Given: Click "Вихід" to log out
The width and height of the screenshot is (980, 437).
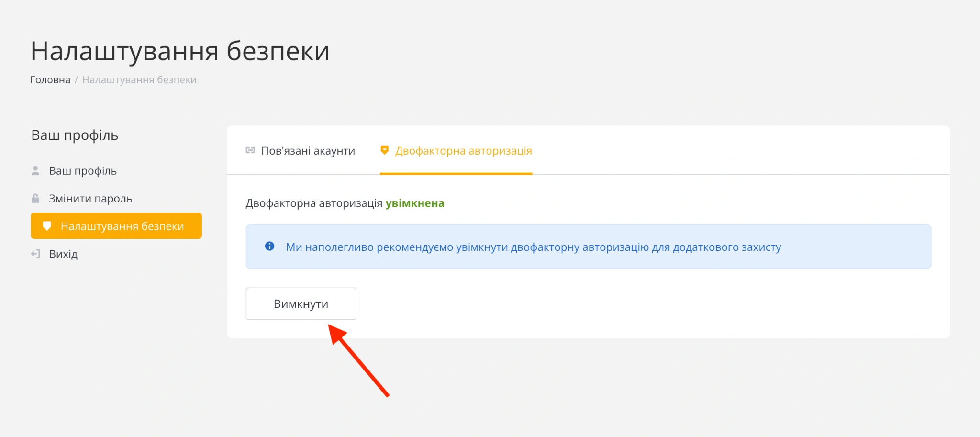Looking at the screenshot, I should click(x=63, y=254).
